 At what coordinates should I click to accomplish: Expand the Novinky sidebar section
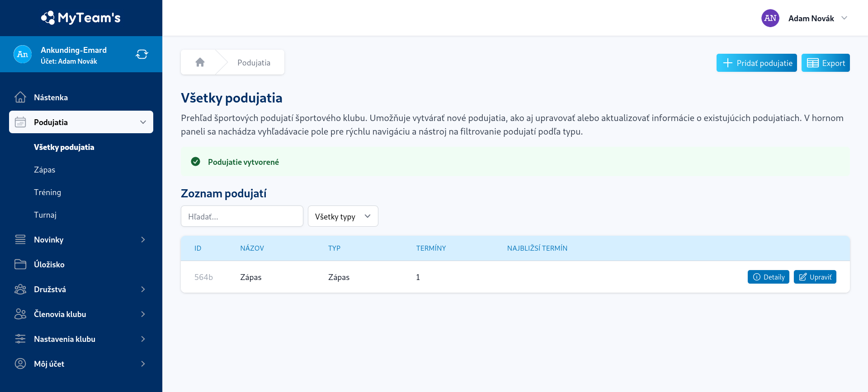coord(143,239)
